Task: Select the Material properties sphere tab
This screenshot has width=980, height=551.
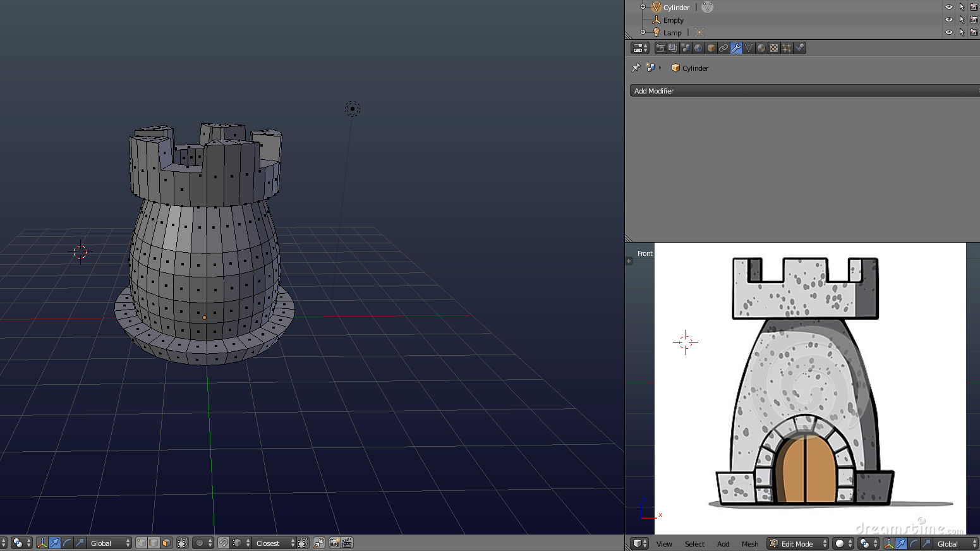Action: 761,47
